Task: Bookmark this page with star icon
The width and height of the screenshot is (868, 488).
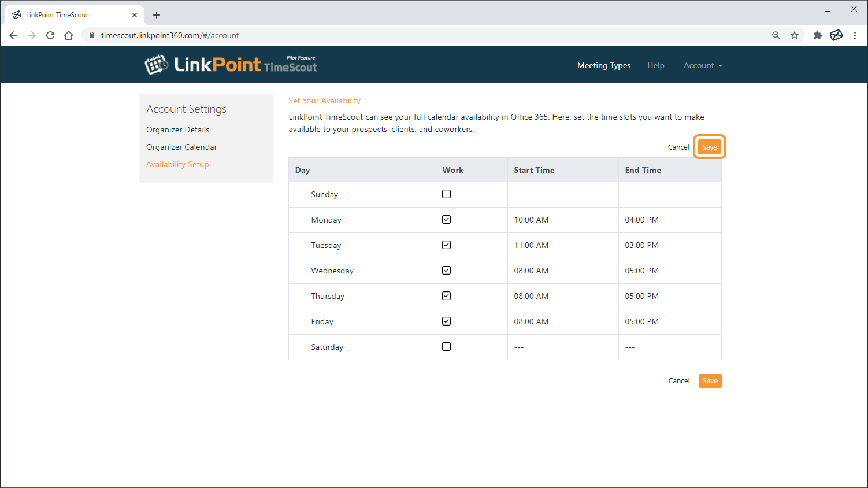Action: point(795,35)
